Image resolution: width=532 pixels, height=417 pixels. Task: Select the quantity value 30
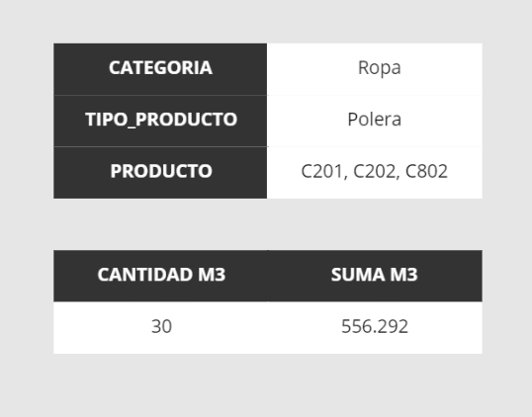click(x=161, y=326)
